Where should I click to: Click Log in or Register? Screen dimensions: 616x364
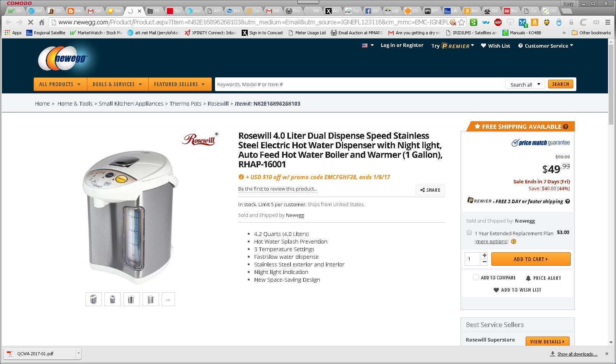[x=402, y=45]
